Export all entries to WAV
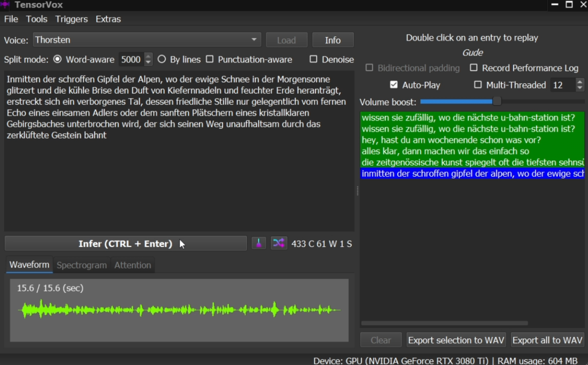This screenshot has width=588, height=365. point(547,340)
